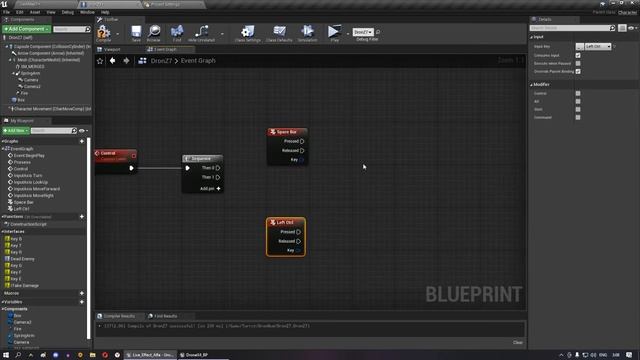Image resolution: width=640 pixels, height=360 pixels.
Task: Open the Compile options dropdown arrow
Action: (x=118, y=33)
